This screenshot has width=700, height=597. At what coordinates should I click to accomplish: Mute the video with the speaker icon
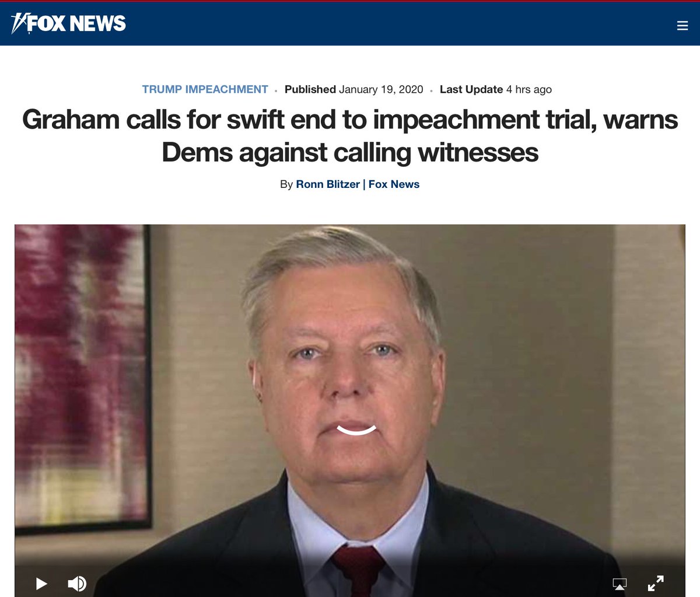pyautogui.click(x=77, y=583)
